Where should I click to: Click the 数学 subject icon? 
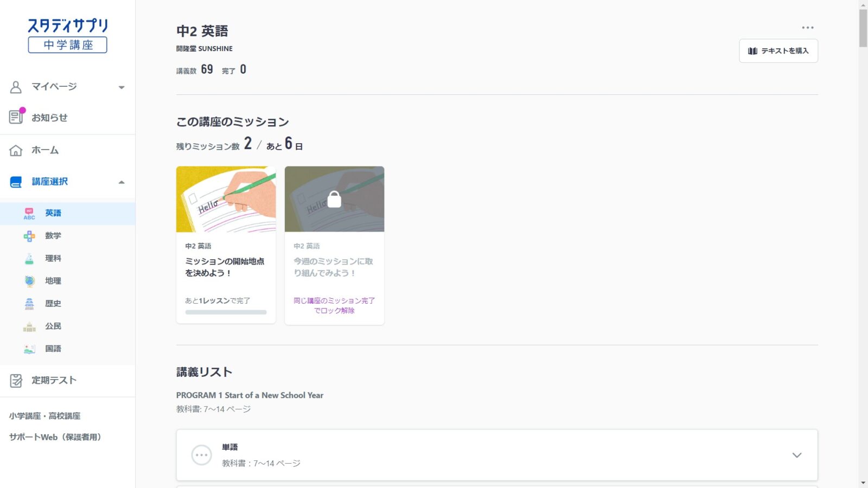pyautogui.click(x=29, y=236)
